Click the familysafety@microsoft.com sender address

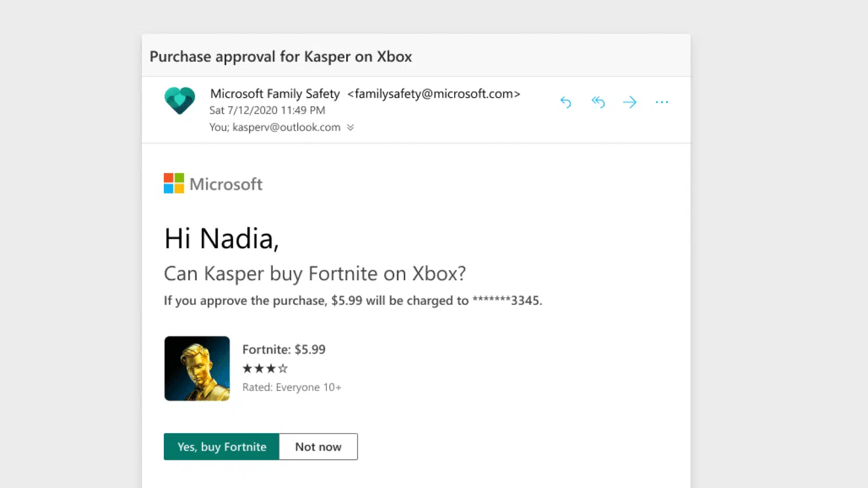pos(434,94)
